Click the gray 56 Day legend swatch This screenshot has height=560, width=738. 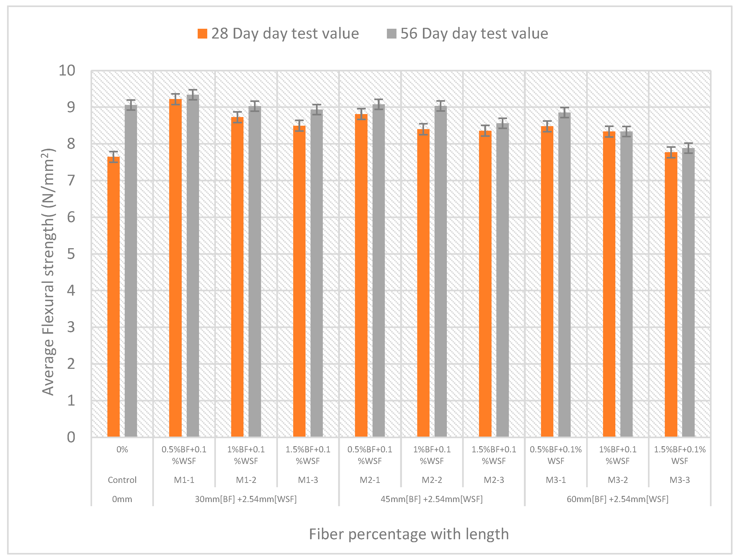[x=391, y=34]
